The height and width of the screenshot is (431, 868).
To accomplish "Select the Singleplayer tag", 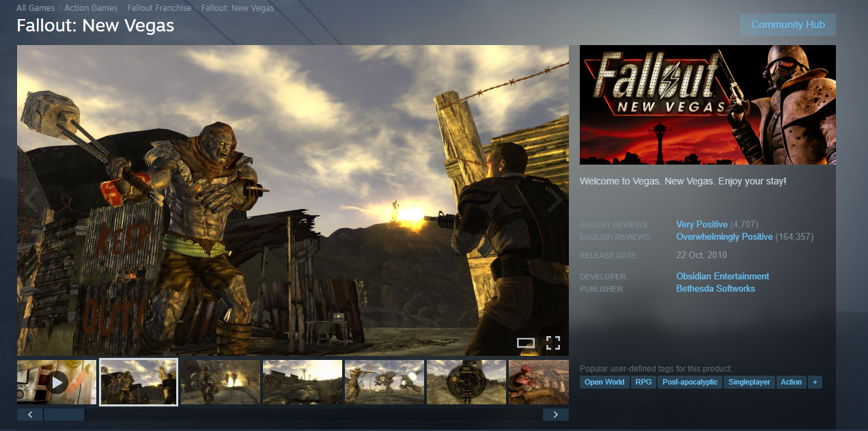I will click(748, 382).
